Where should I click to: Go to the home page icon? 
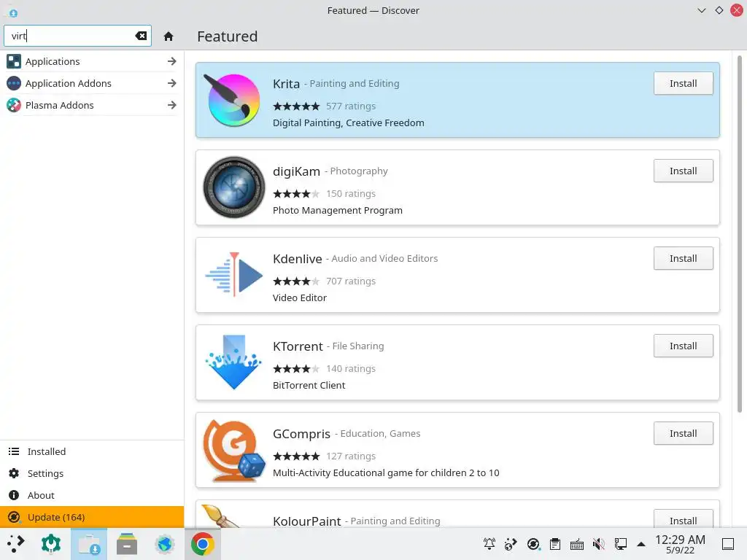(x=169, y=36)
